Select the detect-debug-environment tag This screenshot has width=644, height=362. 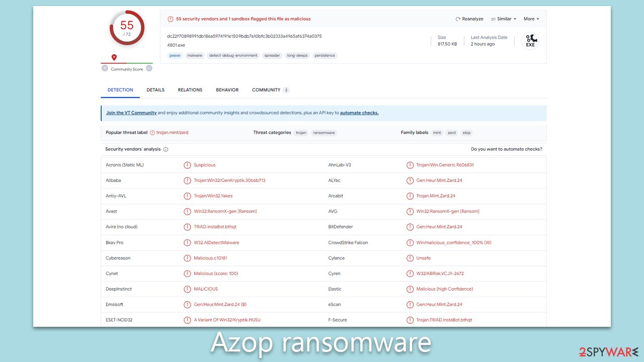(233, 56)
